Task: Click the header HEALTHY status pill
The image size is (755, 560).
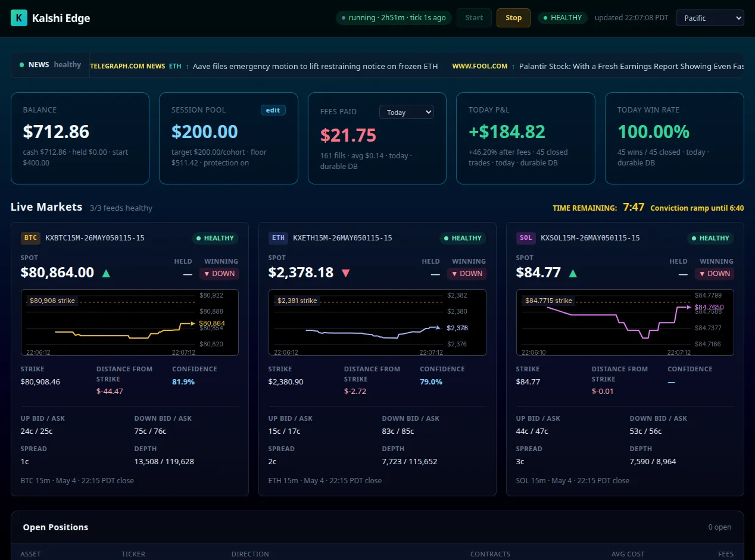Action: [x=563, y=18]
